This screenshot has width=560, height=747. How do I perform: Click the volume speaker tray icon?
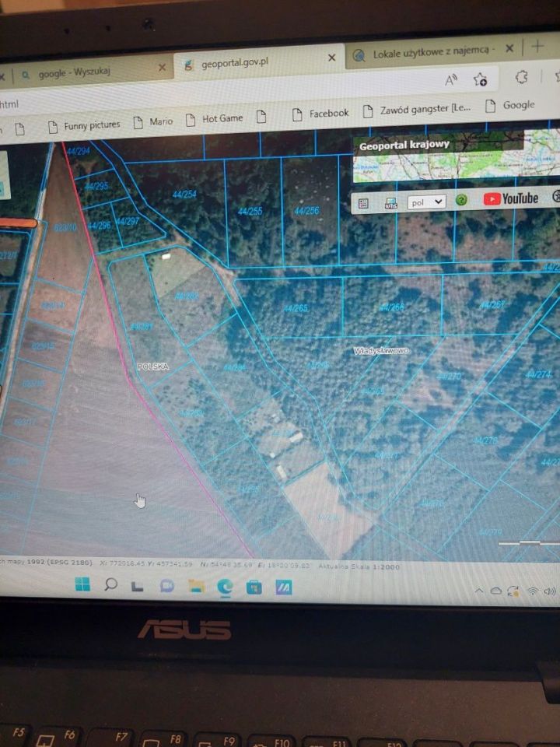pos(550,591)
